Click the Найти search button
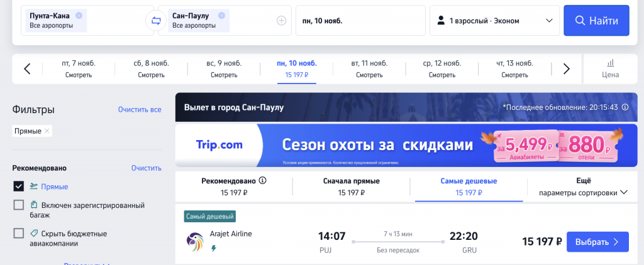This screenshot has width=644, height=265. [x=596, y=21]
